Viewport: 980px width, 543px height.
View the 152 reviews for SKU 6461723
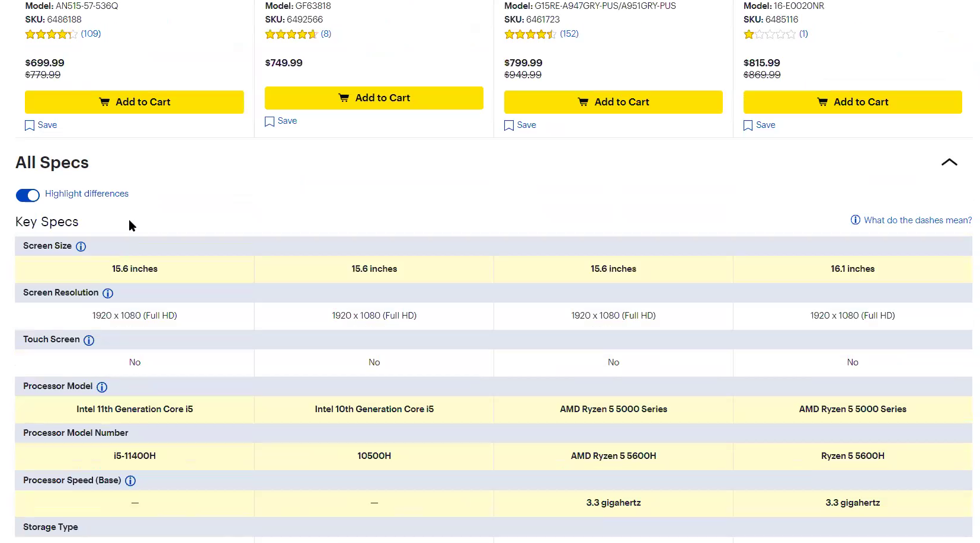tap(569, 34)
